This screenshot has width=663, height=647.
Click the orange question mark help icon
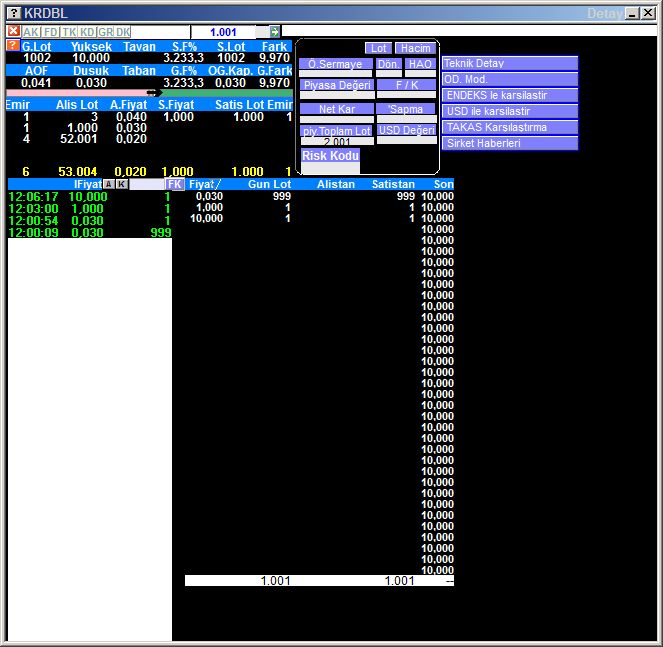click(x=13, y=46)
